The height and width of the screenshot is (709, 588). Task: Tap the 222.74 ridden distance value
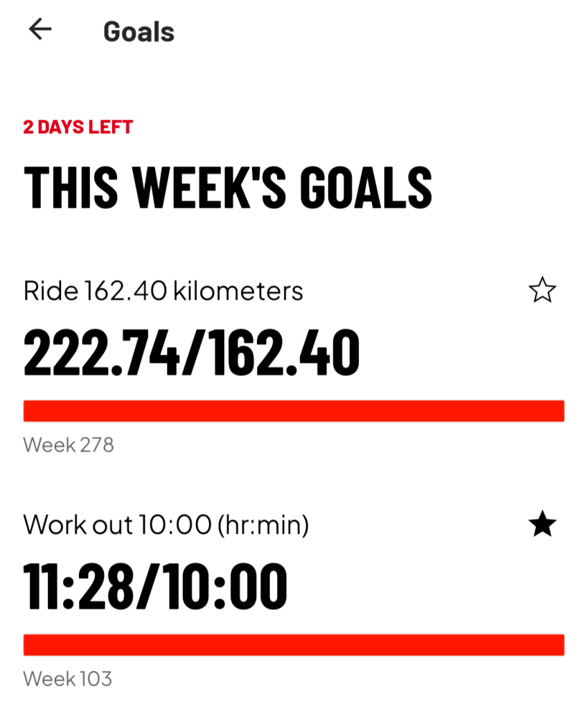click(101, 352)
